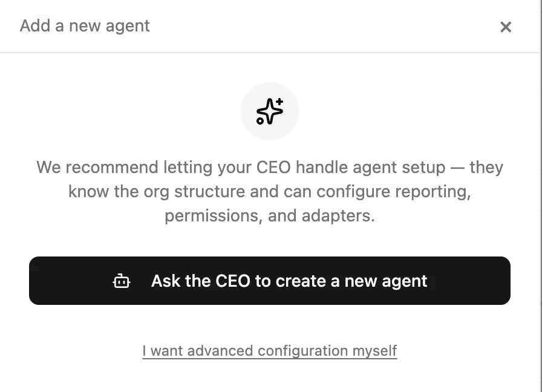Click the divider line under the dialog title
Image resolution: width=542 pixels, height=392 pixels.
(270, 53)
